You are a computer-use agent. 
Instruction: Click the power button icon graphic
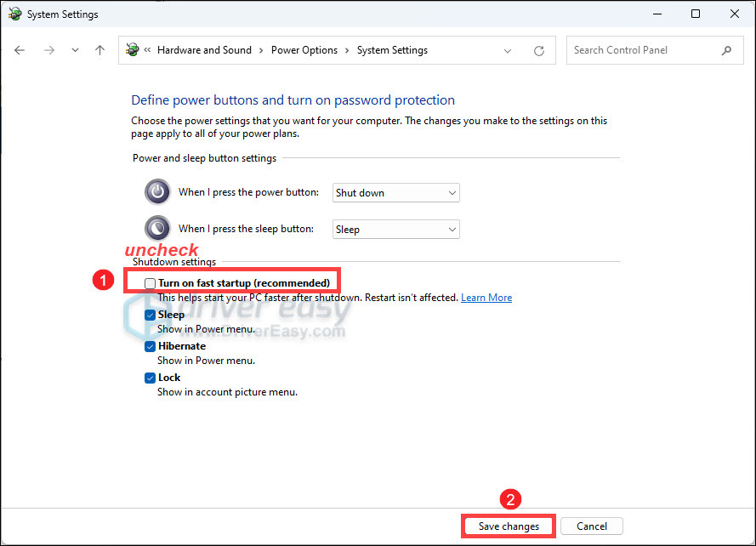pyautogui.click(x=157, y=191)
